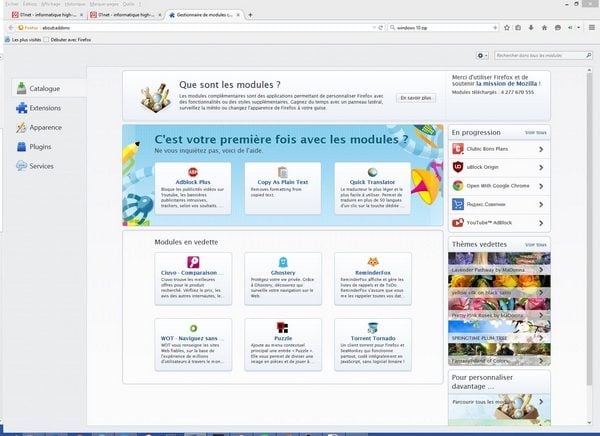The width and height of the screenshot is (600, 436).
Task: Open Parcourir tous les modules arrow
Action: click(541, 402)
